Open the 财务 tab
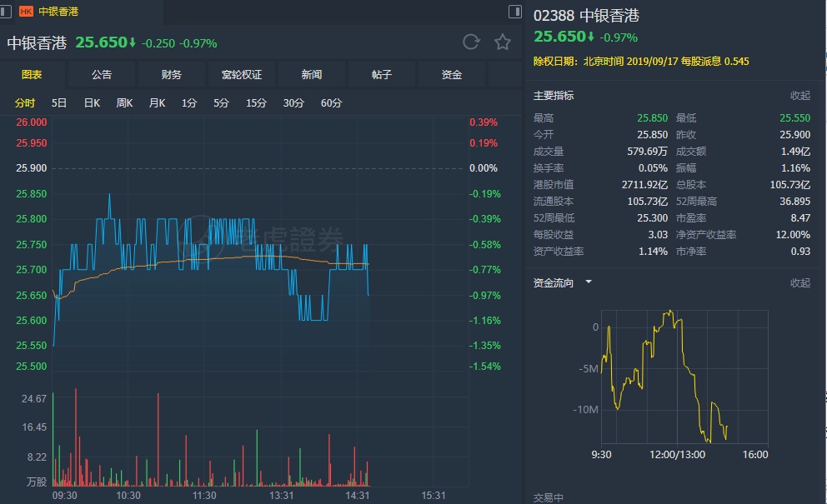 point(172,75)
